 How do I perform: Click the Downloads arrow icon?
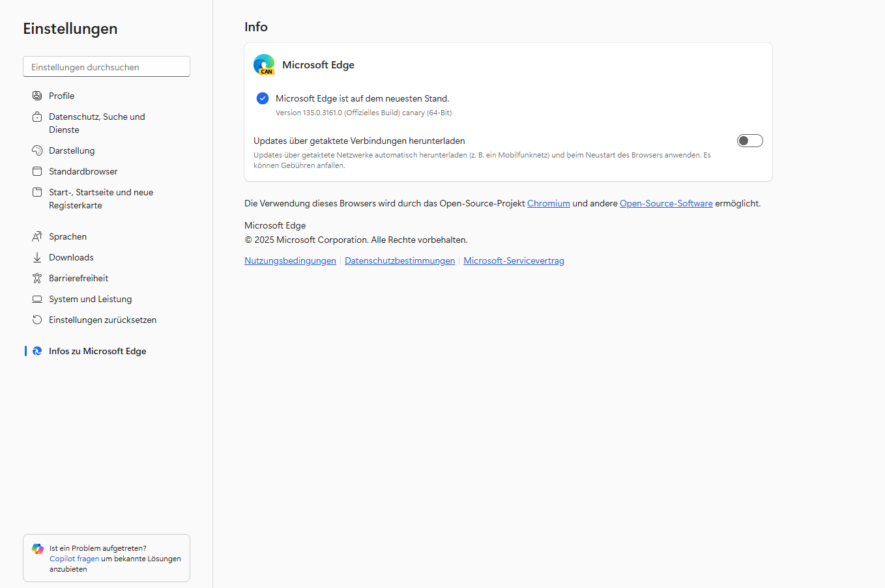(37, 257)
